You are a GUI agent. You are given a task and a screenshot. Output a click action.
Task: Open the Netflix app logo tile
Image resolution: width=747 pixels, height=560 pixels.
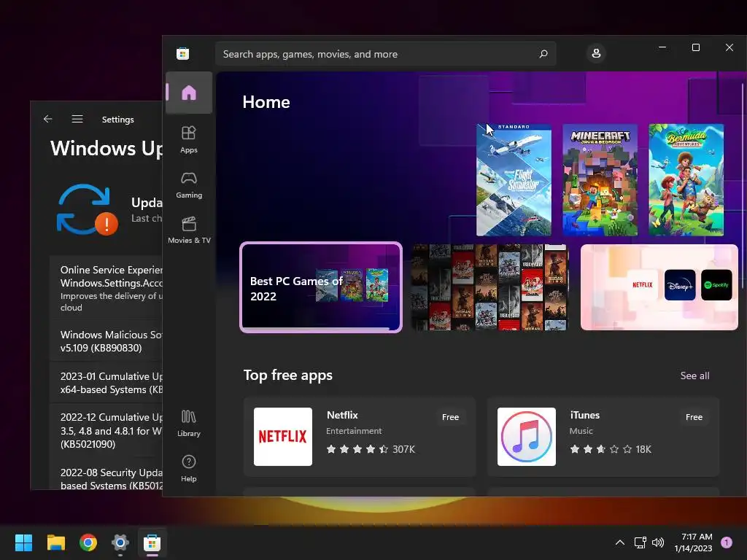(283, 437)
